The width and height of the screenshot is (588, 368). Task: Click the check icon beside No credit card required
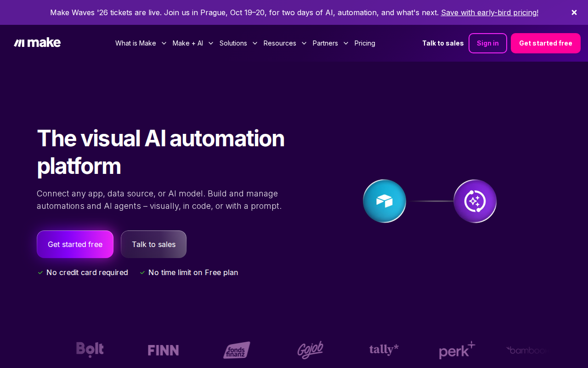click(40, 273)
